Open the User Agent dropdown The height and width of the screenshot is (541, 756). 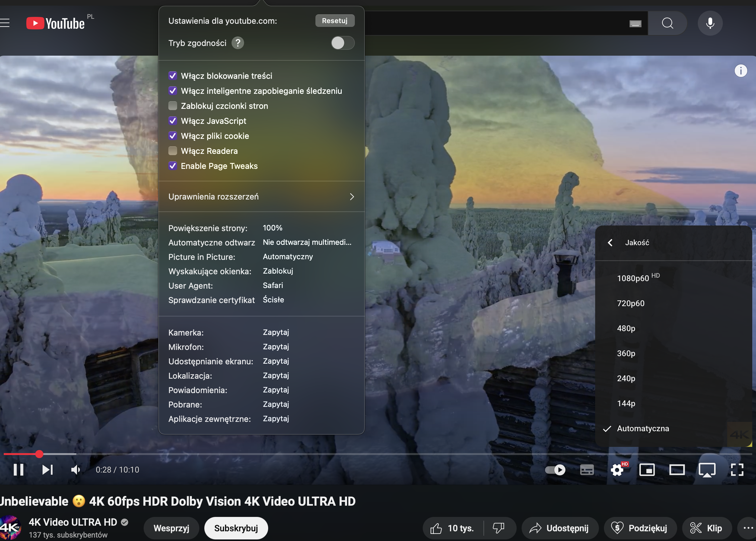pyautogui.click(x=273, y=286)
